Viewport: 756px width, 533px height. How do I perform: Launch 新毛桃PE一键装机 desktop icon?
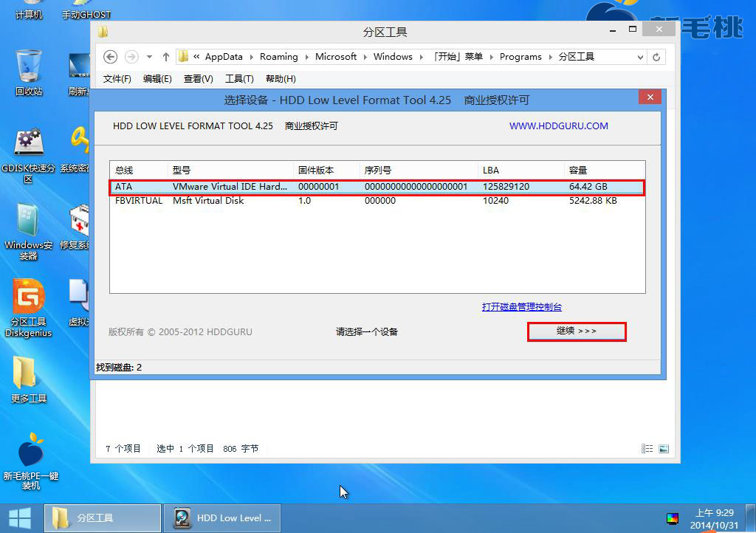(x=30, y=461)
